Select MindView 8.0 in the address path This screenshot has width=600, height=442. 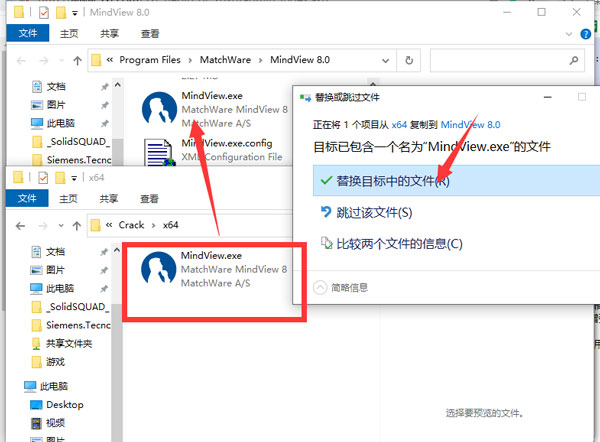coord(300,60)
